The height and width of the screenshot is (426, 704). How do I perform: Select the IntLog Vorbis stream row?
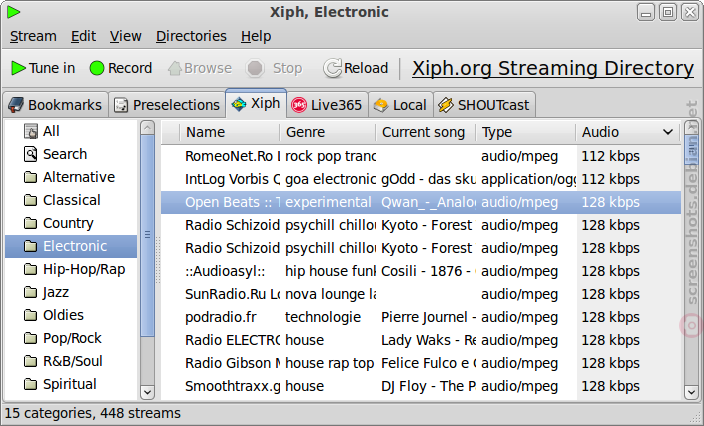click(x=421, y=179)
